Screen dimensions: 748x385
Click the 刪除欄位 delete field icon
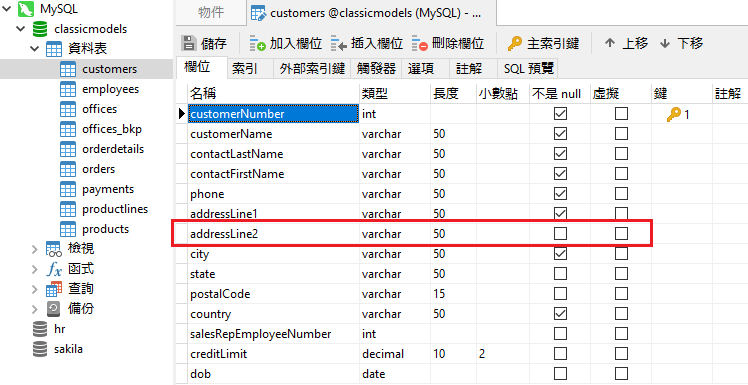click(x=420, y=44)
